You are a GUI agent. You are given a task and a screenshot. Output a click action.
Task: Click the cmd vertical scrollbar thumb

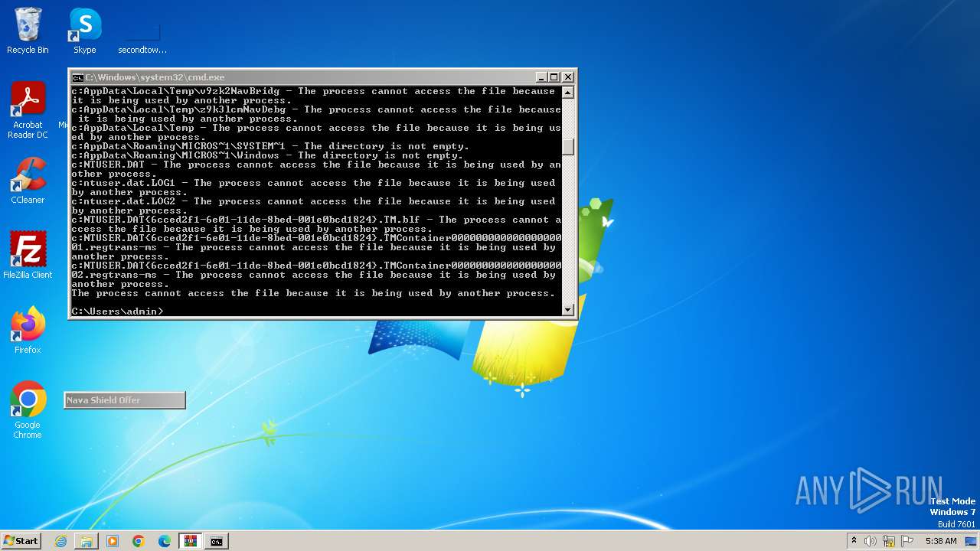[x=567, y=146]
